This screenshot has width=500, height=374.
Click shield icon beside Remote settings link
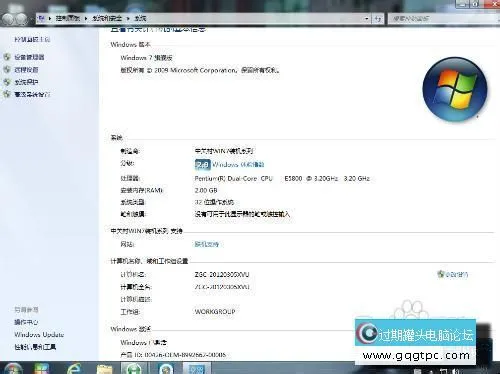7,69
